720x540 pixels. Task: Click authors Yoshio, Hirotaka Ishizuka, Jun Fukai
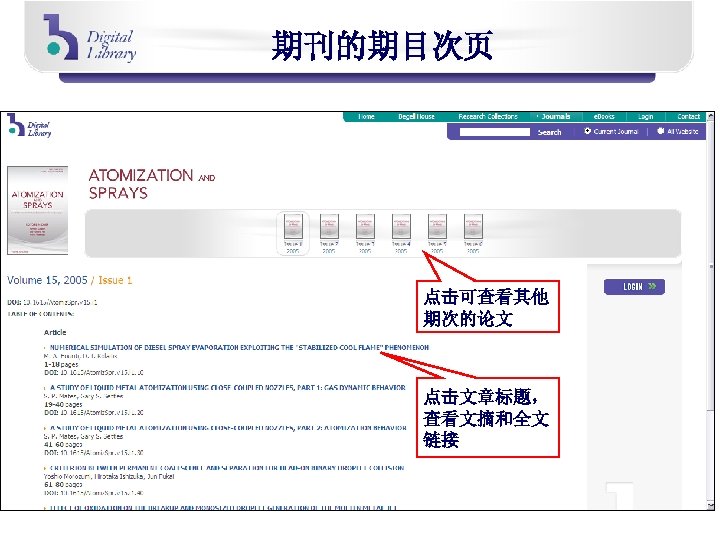[x=109, y=476]
